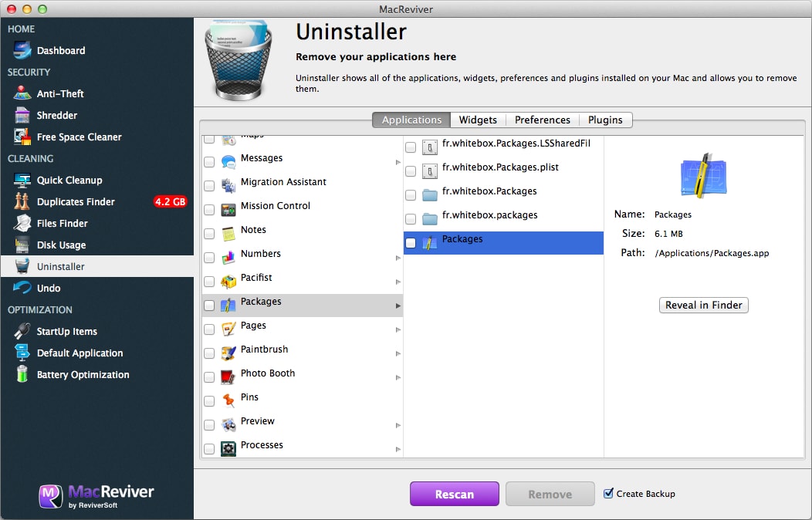812x520 pixels.
Task: Tick the Photo Booth checkbox
Action: [209, 377]
